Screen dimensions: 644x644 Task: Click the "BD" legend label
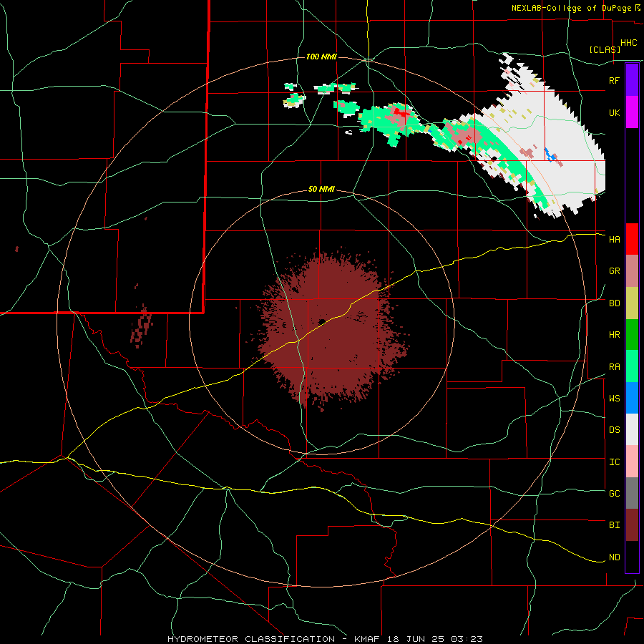614,303
